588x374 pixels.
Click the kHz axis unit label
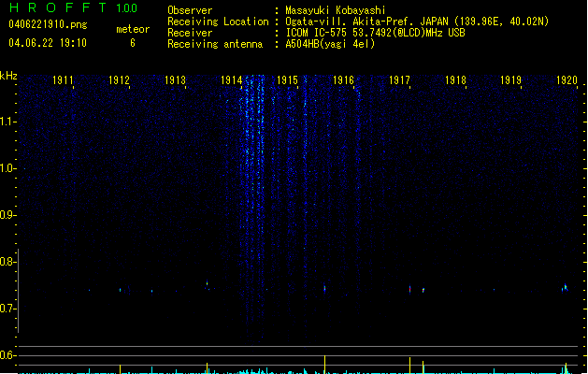pyautogui.click(x=8, y=76)
